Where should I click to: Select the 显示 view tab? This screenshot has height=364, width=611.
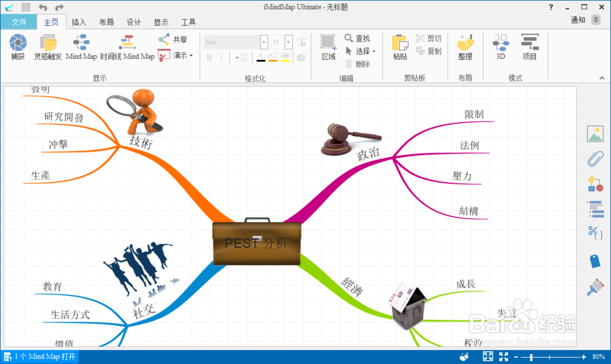point(161,22)
